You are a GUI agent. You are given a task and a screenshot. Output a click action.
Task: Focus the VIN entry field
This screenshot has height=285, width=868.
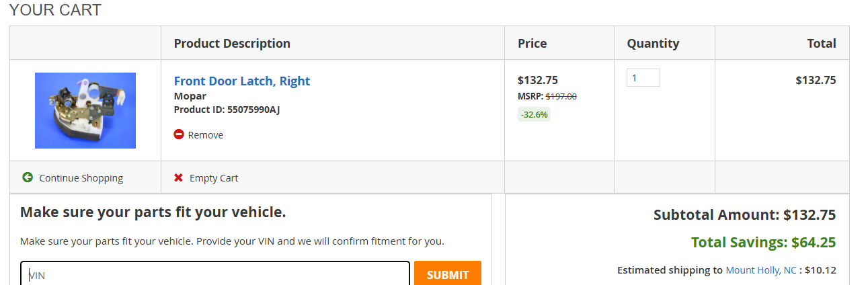point(215,274)
